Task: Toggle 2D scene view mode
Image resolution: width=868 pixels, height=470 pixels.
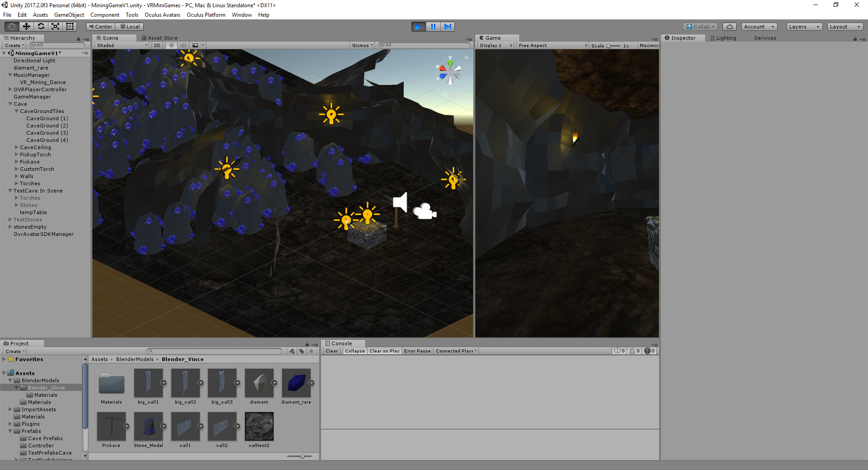Action: 157,45
